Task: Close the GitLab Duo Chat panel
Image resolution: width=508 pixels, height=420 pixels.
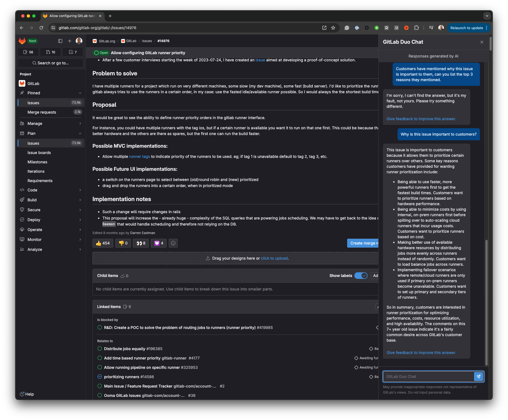Action: [x=482, y=42]
